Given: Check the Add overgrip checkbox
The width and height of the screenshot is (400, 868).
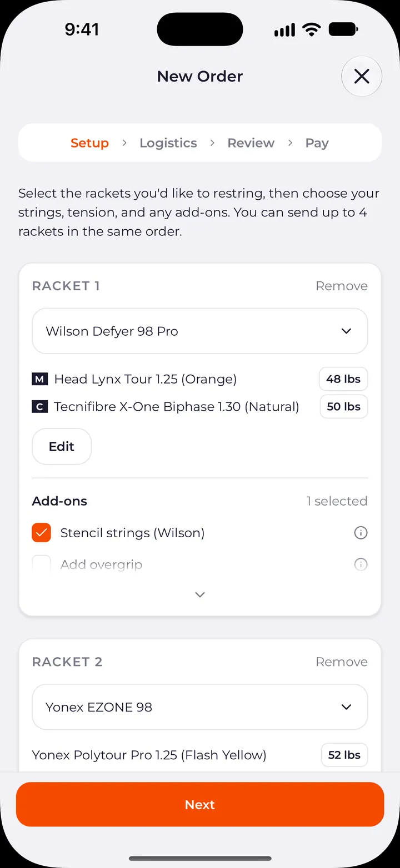Looking at the screenshot, I should point(42,564).
